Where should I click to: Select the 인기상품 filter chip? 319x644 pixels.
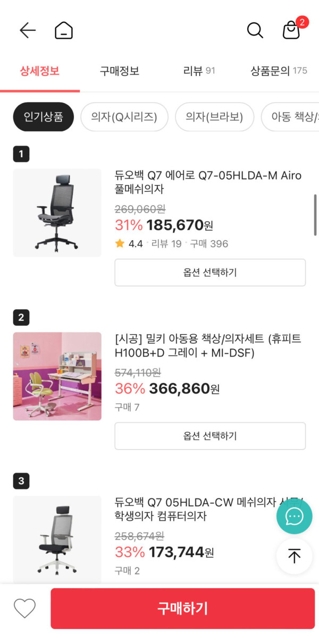(x=43, y=117)
